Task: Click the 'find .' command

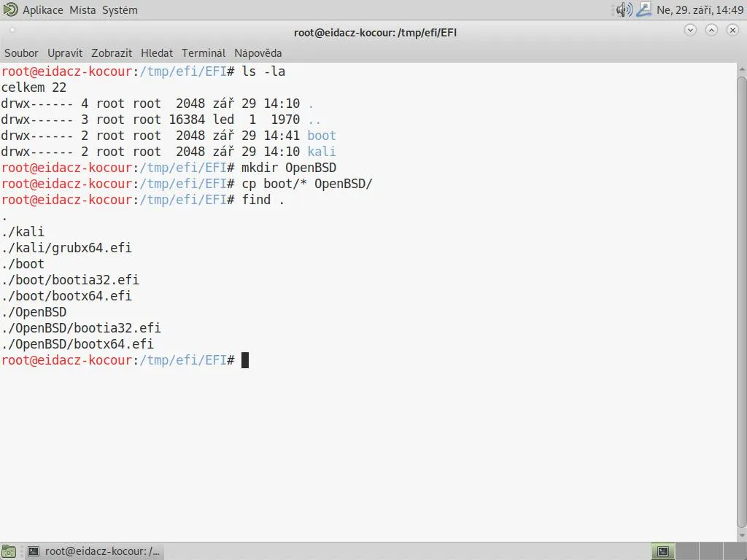Action: 263,200
